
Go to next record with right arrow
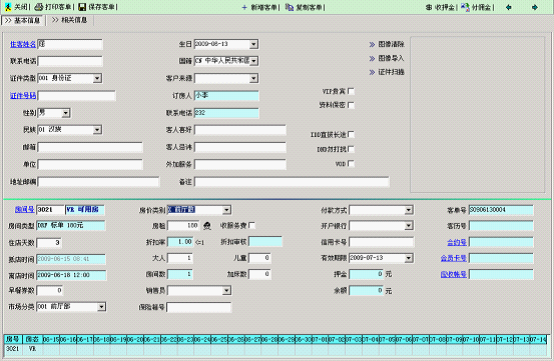(x=535, y=7)
